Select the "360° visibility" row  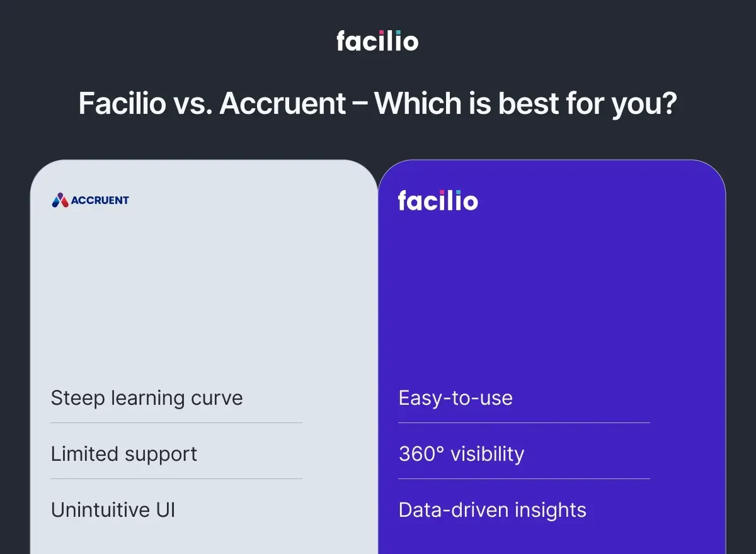(x=461, y=454)
